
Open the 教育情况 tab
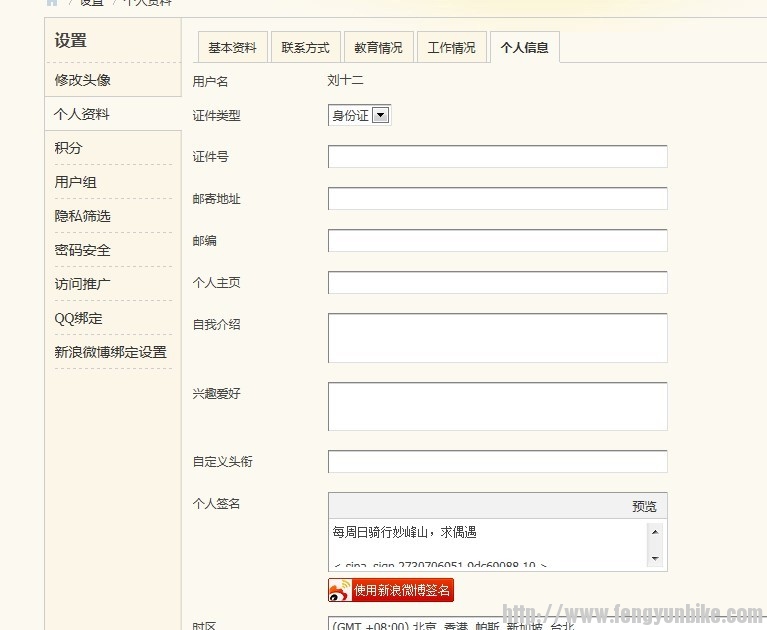click(x=379, y=47)
